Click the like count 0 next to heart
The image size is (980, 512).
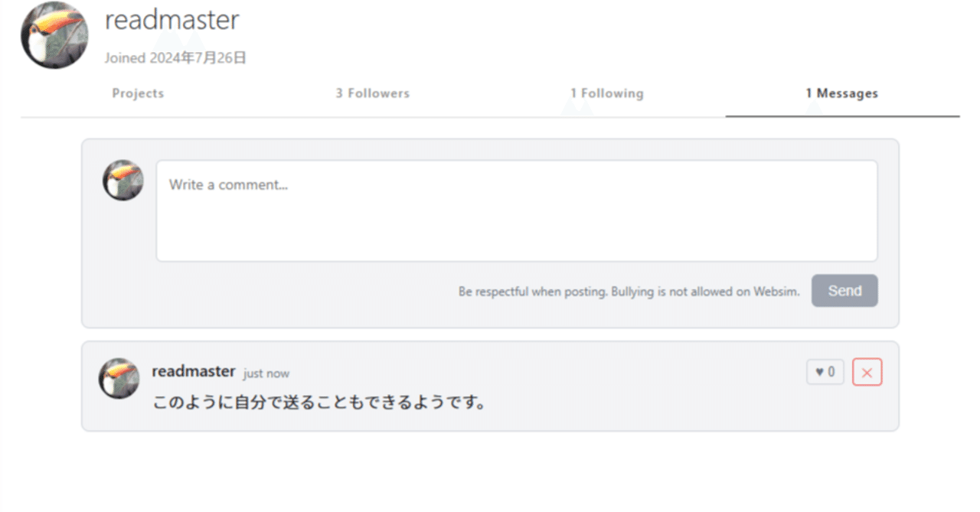[831, 372]
